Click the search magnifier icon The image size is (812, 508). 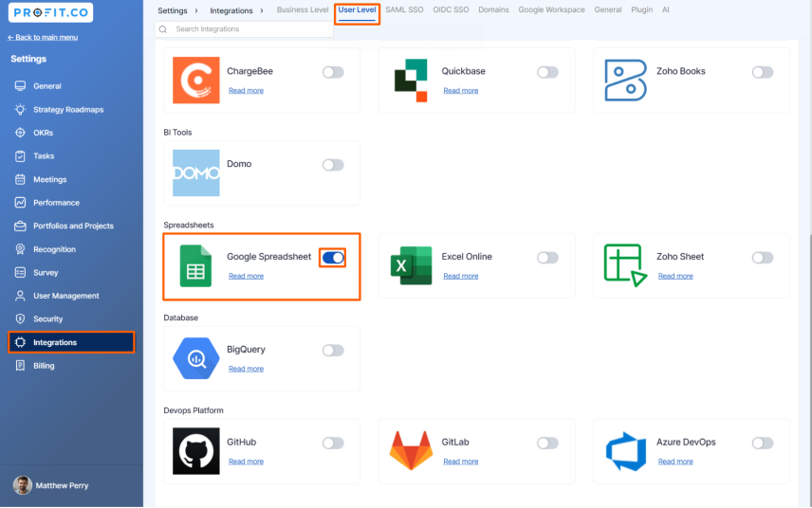[x=163, y=29]
